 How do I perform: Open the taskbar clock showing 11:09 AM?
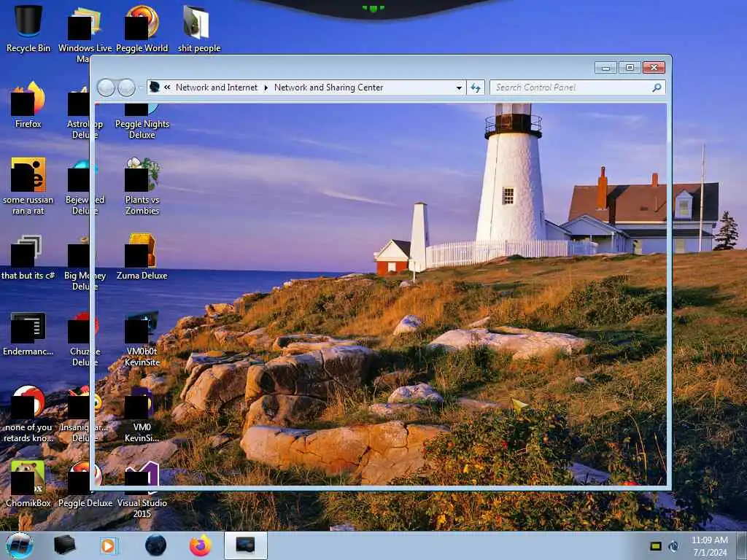pos(710,546)
